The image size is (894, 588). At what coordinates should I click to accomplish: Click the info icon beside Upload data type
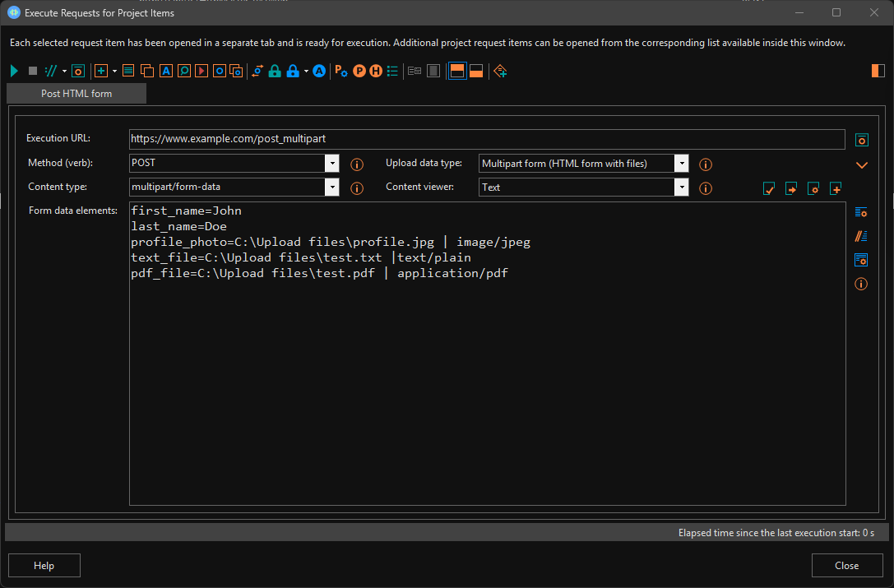point(705,164)
